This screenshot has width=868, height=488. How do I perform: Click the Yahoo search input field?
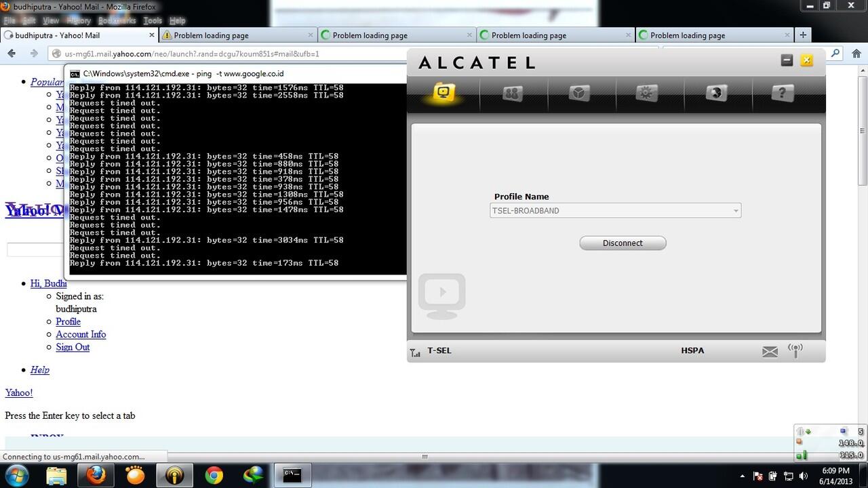35,250
